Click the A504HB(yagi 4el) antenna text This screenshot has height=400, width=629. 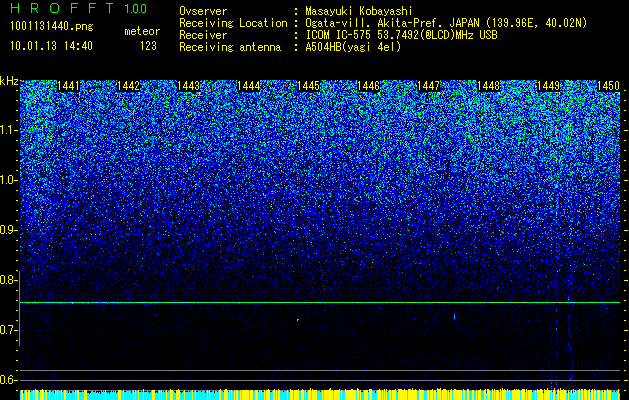pos(353,47)
